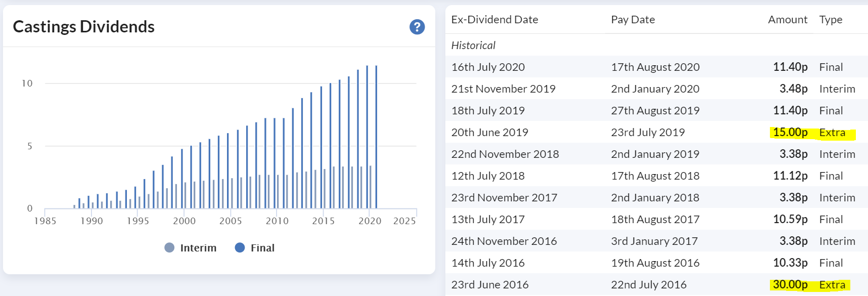Select the 21st November 2019 ex-dividend date

click(x=504, y=89)
